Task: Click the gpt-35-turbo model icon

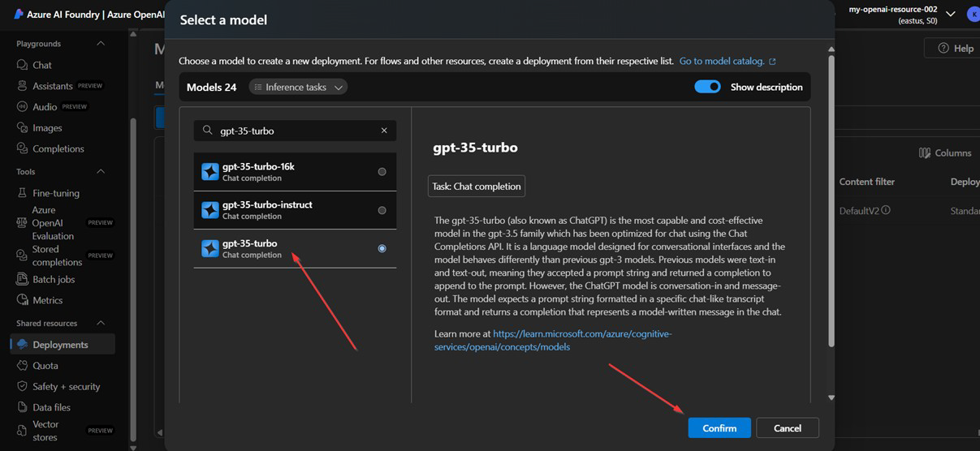Action: pyautogui.click(x=209, y=248)
